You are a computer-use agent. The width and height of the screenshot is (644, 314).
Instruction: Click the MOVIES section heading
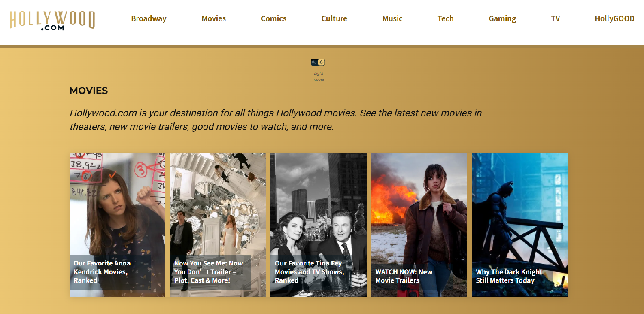point(88,91)
